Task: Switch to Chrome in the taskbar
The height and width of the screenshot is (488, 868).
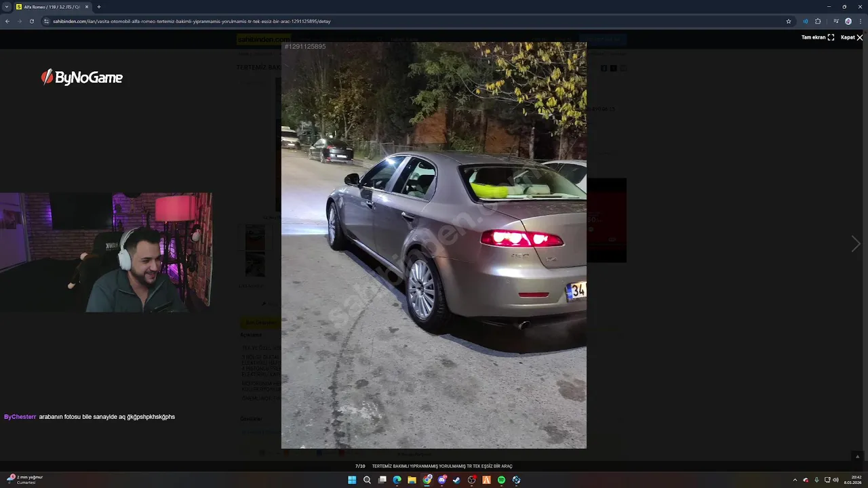Action: [427, 480]
